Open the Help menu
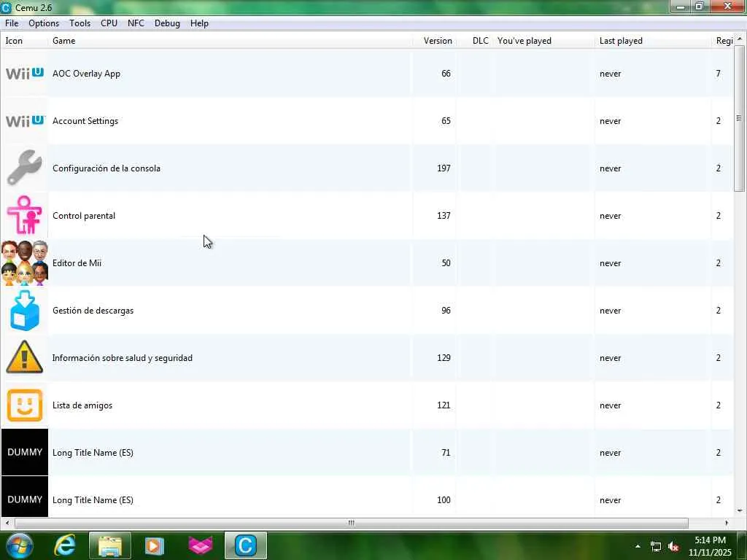Viewport: 747px width, 560px height. 199,23
